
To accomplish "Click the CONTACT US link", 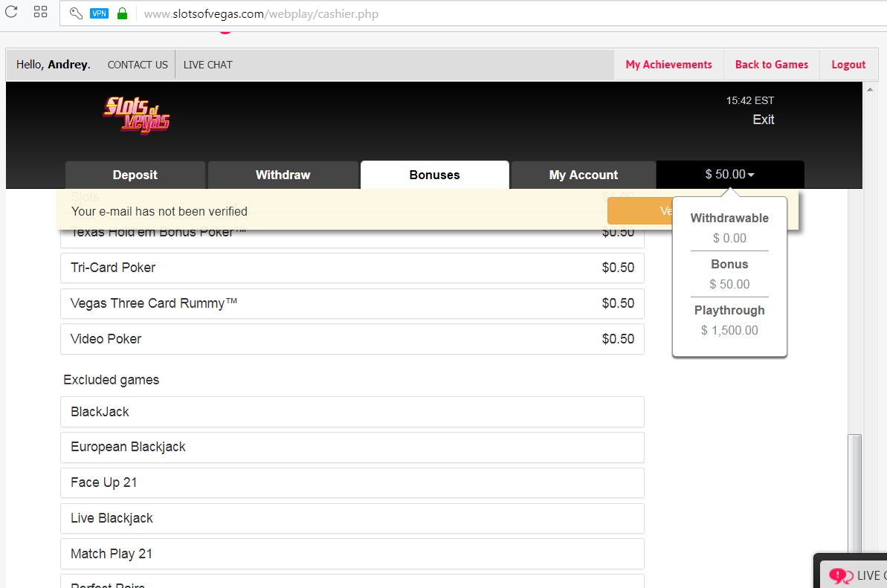I will coord(138,65).
